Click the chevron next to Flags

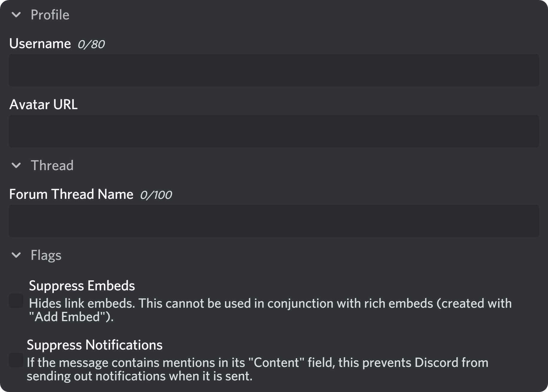(x=16, y=256)
